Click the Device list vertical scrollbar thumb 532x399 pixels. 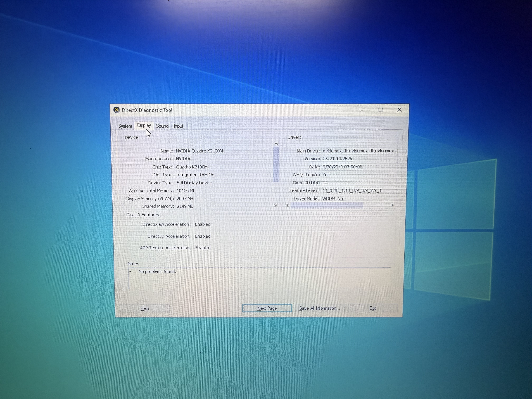pos(276,165)
